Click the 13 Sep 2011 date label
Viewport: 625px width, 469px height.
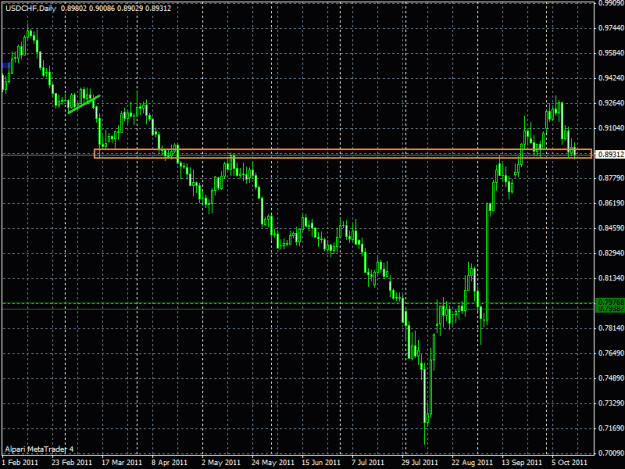522,462
